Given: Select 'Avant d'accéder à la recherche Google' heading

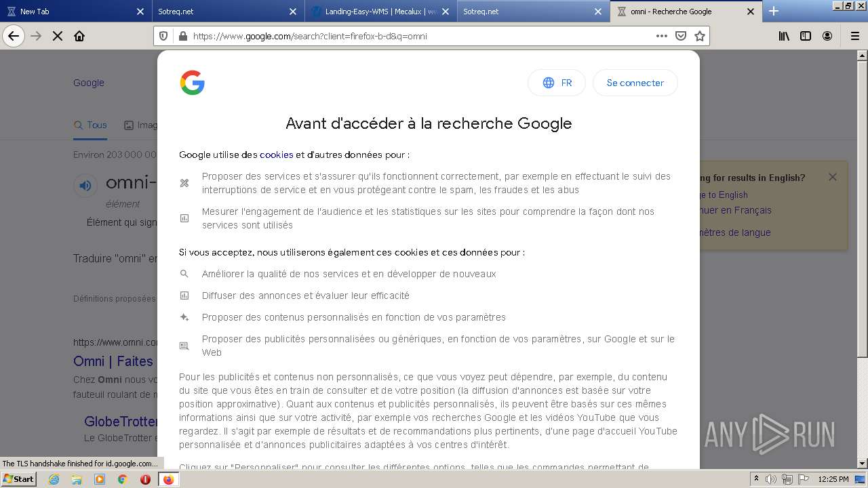Looking at the screenshot, I should [429, 123].
